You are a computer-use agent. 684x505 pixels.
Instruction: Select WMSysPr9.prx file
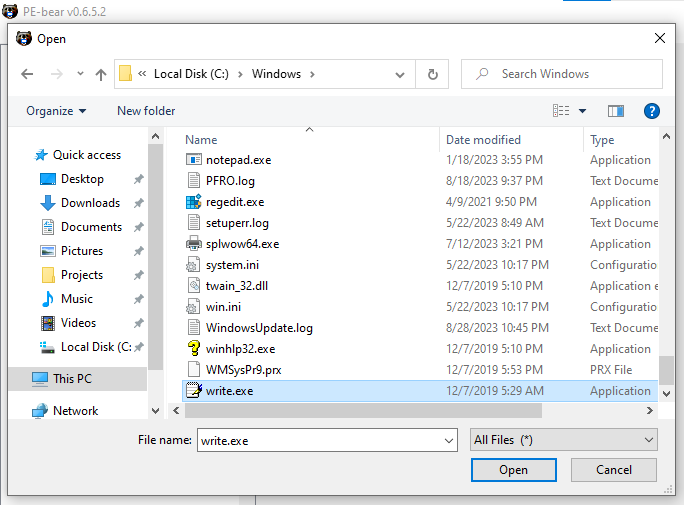243,370
